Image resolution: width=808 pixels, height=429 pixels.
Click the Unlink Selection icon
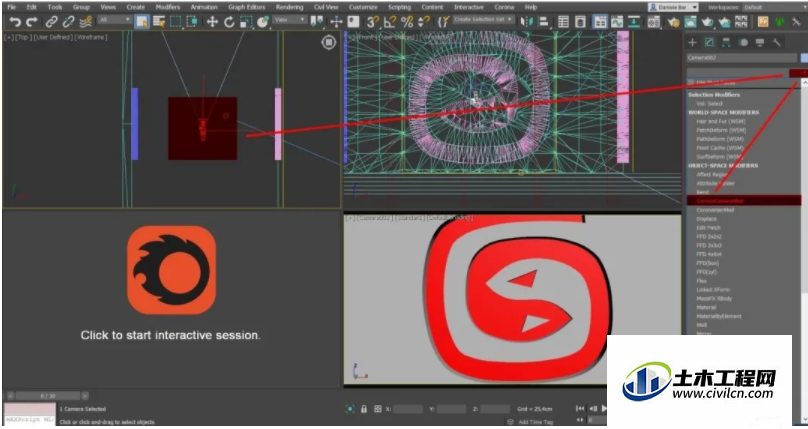pyautogui.click(x=69, y=22)
